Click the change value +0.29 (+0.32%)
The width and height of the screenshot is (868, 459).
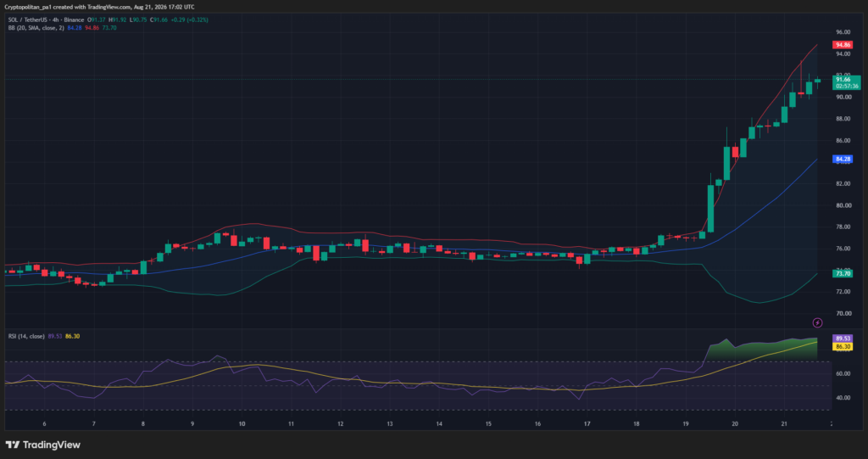189,20
